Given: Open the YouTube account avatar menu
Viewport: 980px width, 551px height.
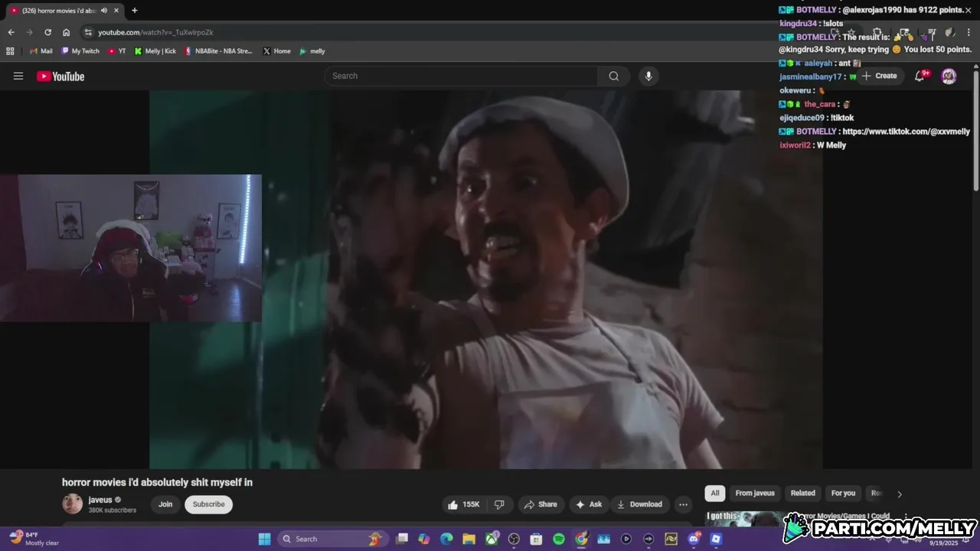Looking at the screenshot, I should coord(949,76).
